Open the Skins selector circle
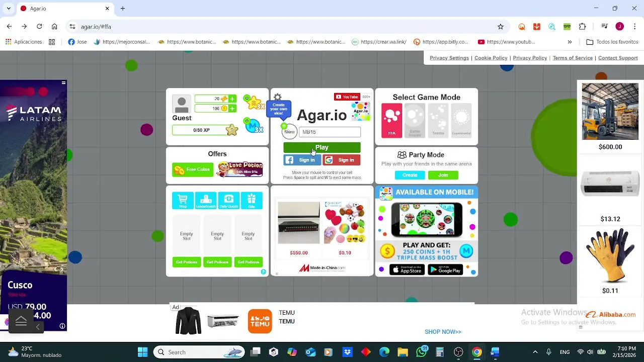This screenshot has height=362, width=644. (x=289, y=132)
